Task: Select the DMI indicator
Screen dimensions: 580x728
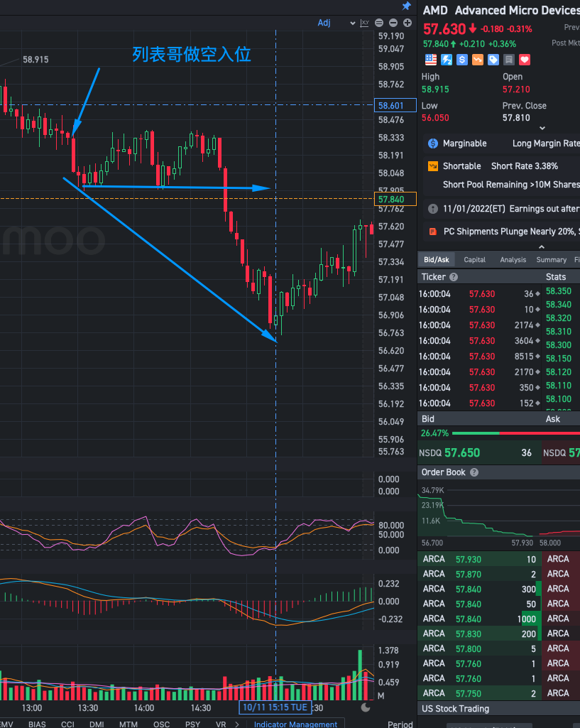Action: (97, 724)
